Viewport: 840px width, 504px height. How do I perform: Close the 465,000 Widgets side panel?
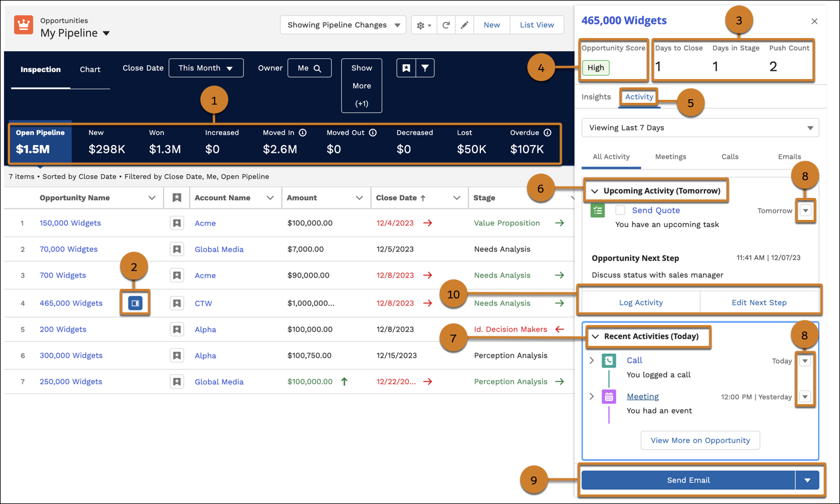[814, 21]
